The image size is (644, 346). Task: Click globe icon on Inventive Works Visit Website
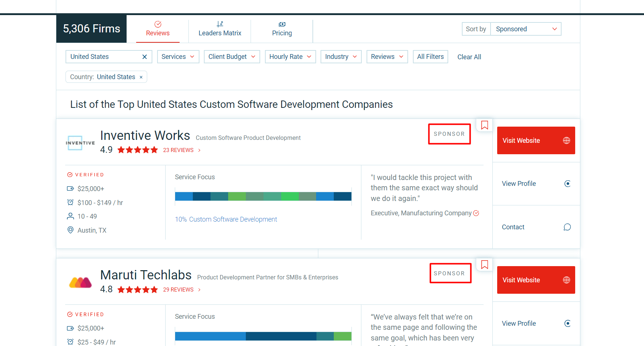[567, 141]
